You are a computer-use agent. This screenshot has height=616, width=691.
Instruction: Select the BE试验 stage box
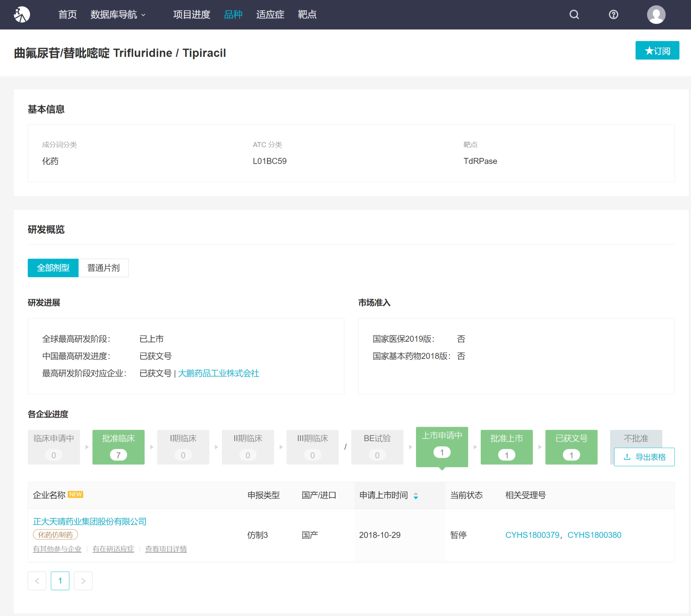[x=377, y=447]
